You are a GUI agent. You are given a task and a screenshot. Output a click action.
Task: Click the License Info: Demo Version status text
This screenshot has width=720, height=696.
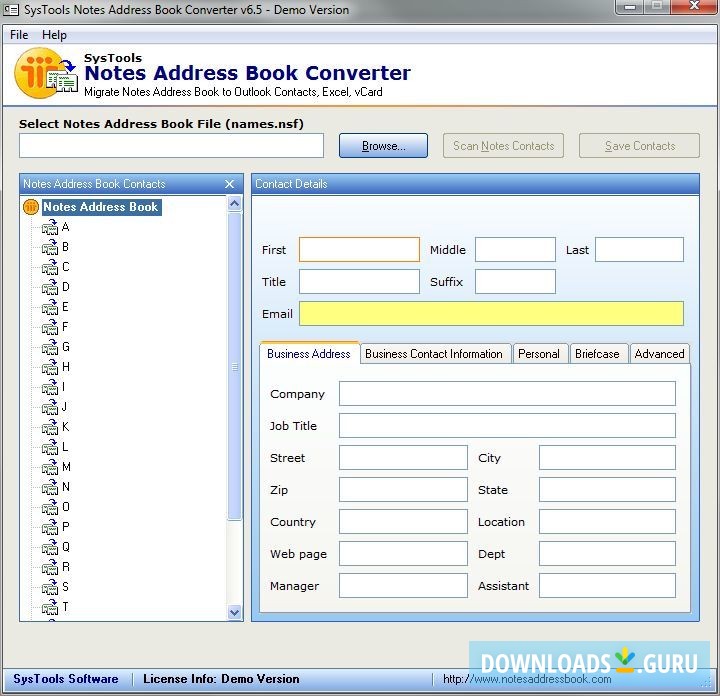coord(221,679)
